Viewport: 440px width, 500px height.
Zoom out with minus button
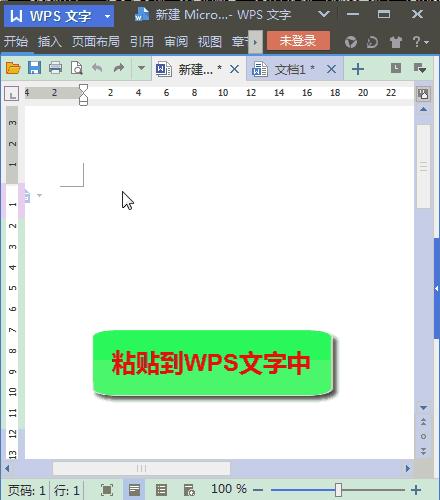258,490
